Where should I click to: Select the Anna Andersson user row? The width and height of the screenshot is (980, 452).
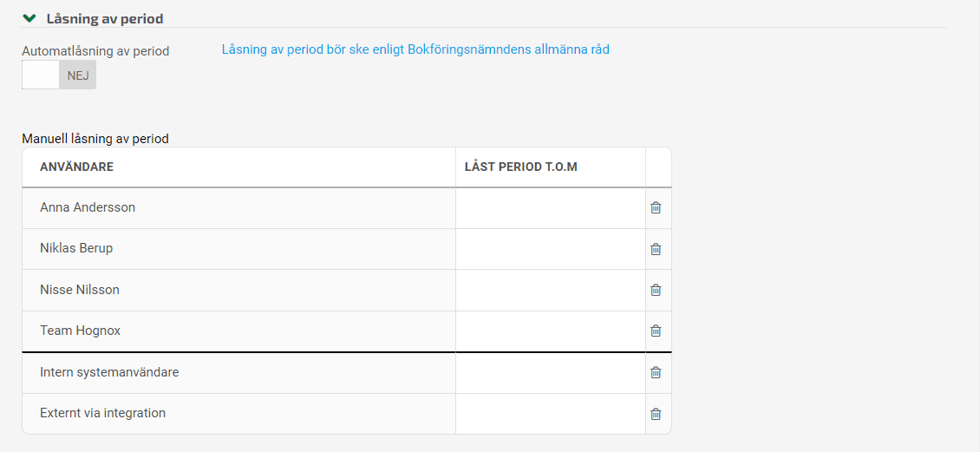(238, 208)
